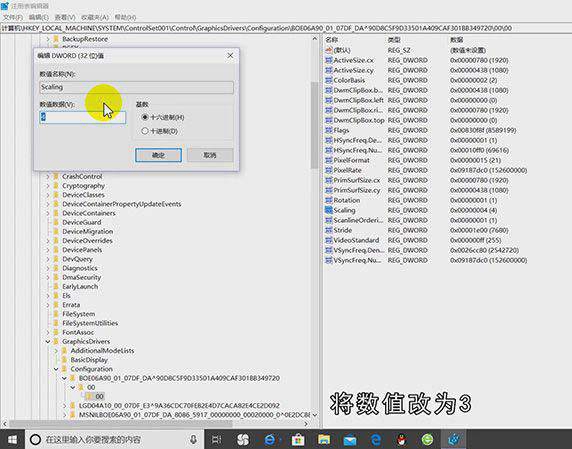Click the Scaling data cell 0x00000004 (4)
572x449 pixels.
pos(474,210)
